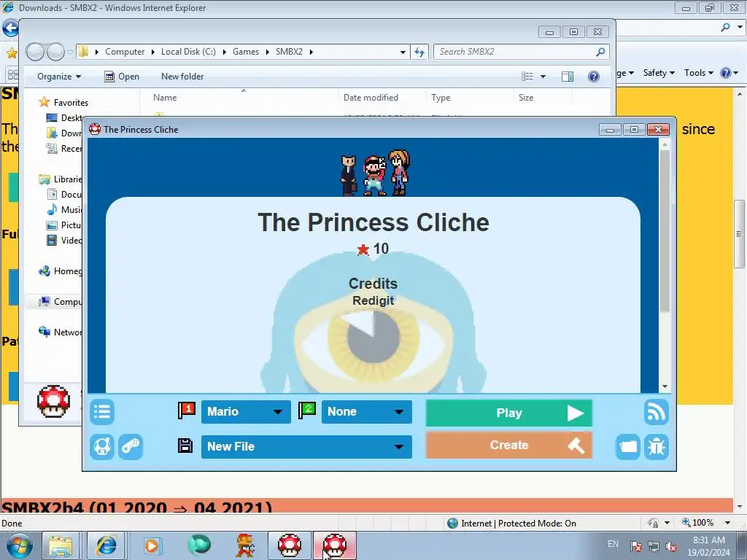Select Libraries in the Explorer sidebar
This screenshot has height=560, width=747.
coord(60,179)
